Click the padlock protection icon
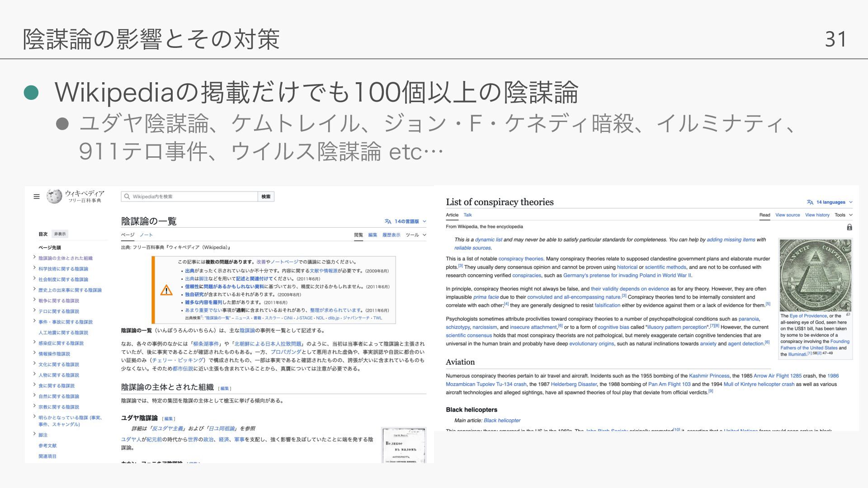Viewport: 868px width, 488px height. 849,227
